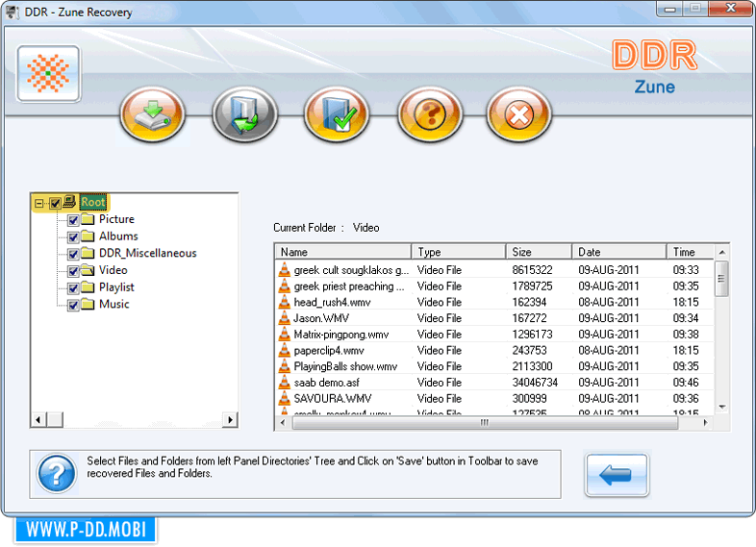This screenshot has width=756, height=547.
Task: Select the Music folder in tree
Action: tap(114, 304)
